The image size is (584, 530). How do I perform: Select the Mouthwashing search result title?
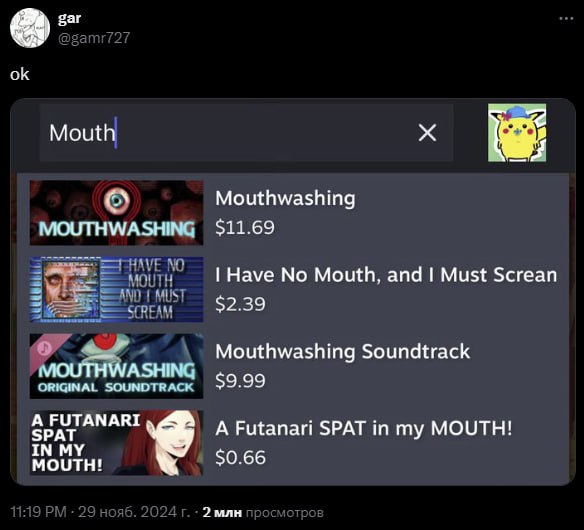click(x=285, y=198)
